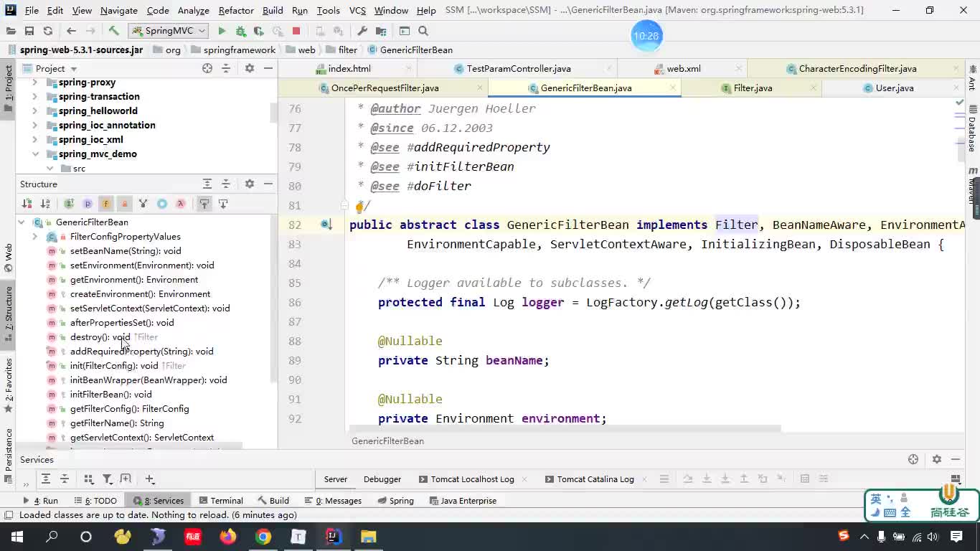Expand the spring-proxy module
The width and height of the screenshot is (980, 551).
coord(34,83)
